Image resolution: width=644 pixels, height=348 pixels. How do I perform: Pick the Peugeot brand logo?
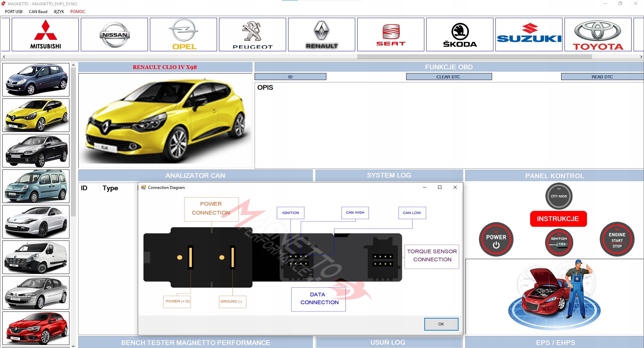click(253, 34)
